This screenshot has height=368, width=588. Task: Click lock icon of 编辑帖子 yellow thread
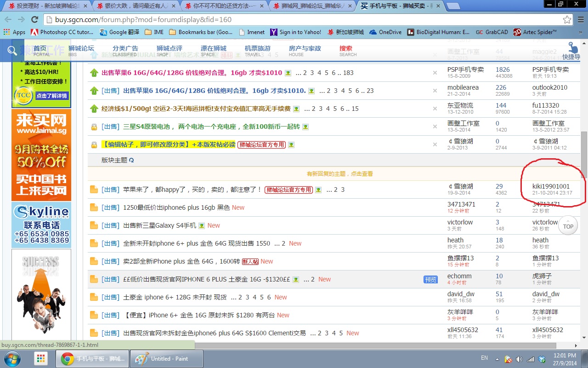[94, 144]
